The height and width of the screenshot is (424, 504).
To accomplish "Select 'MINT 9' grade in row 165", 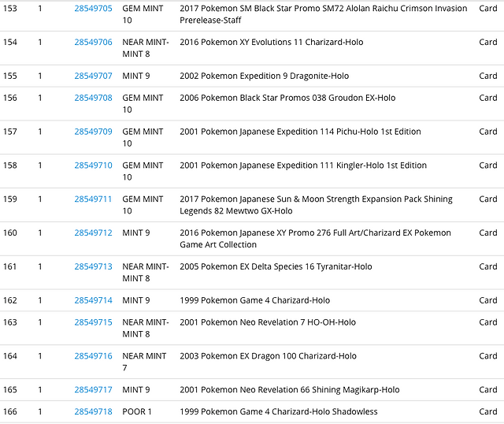I will 136,390.
